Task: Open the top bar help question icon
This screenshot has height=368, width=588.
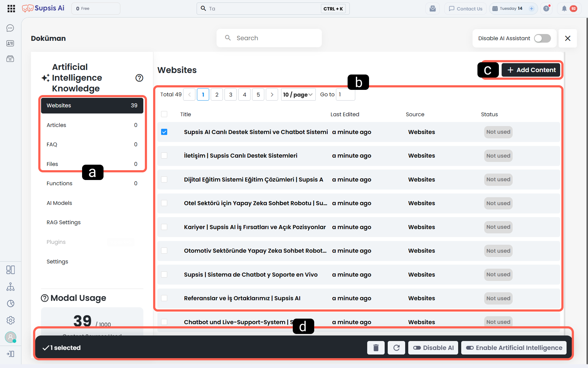Action: pyautogui.click(x=546, y=9)
